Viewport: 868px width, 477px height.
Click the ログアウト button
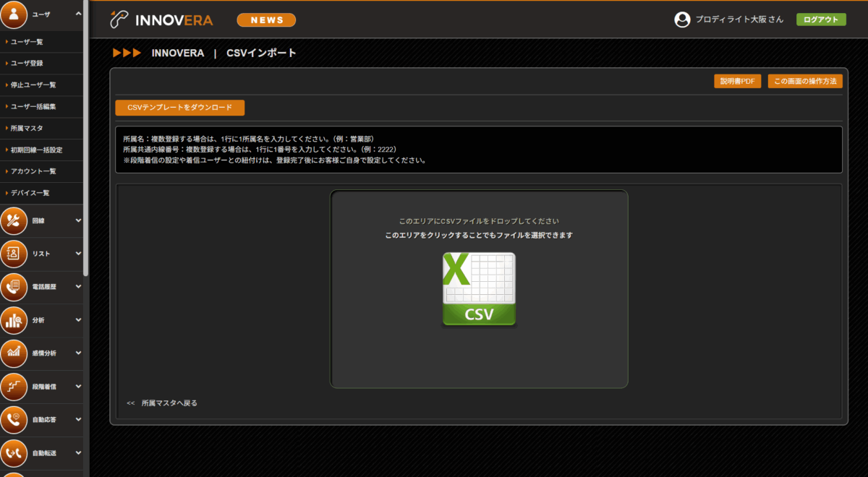tap(821, 20)
